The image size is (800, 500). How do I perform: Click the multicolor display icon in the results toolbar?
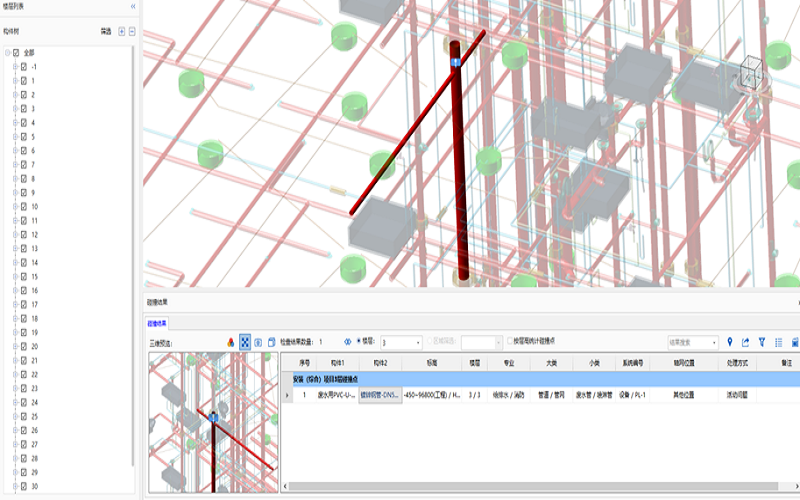tap(231, 342)
